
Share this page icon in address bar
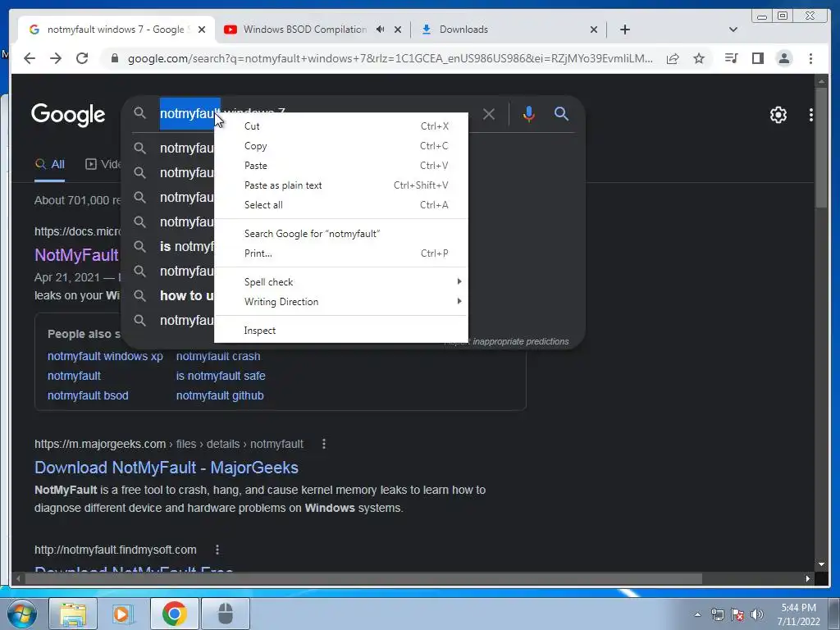click(673, 58)
